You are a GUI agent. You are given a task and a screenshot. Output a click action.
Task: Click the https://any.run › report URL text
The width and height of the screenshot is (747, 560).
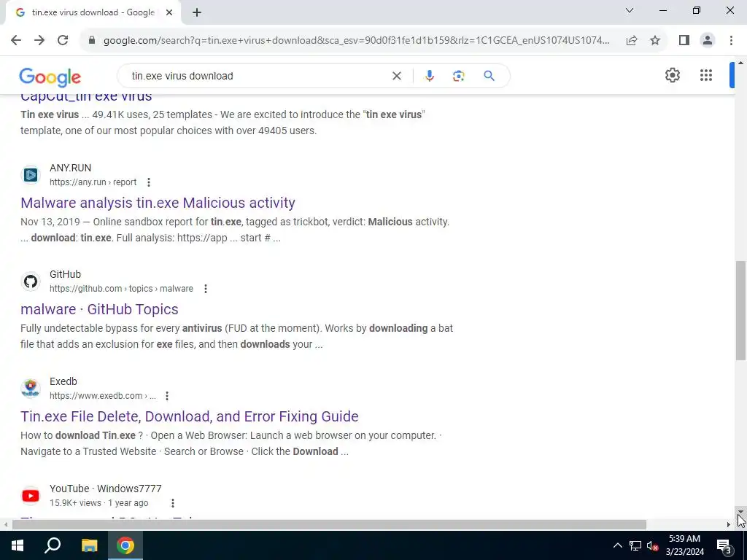point(93,182)
